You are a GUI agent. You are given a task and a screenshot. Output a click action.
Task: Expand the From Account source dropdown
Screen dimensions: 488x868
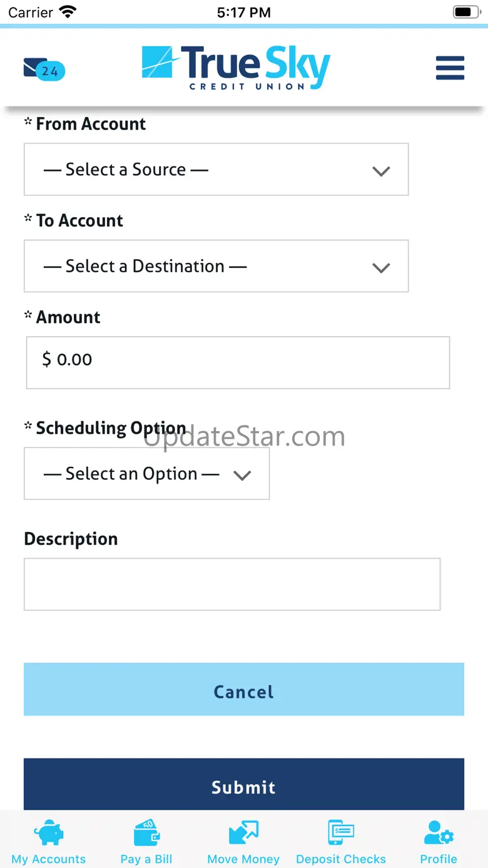(x=216, y=170)
